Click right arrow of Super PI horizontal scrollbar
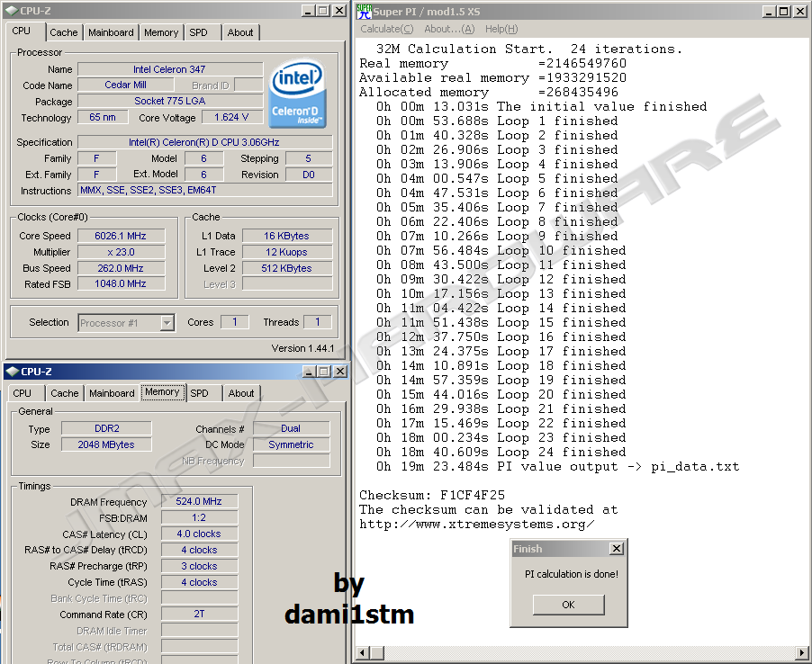Viewport: 812px width, 664px height. [x=802, y=652]
